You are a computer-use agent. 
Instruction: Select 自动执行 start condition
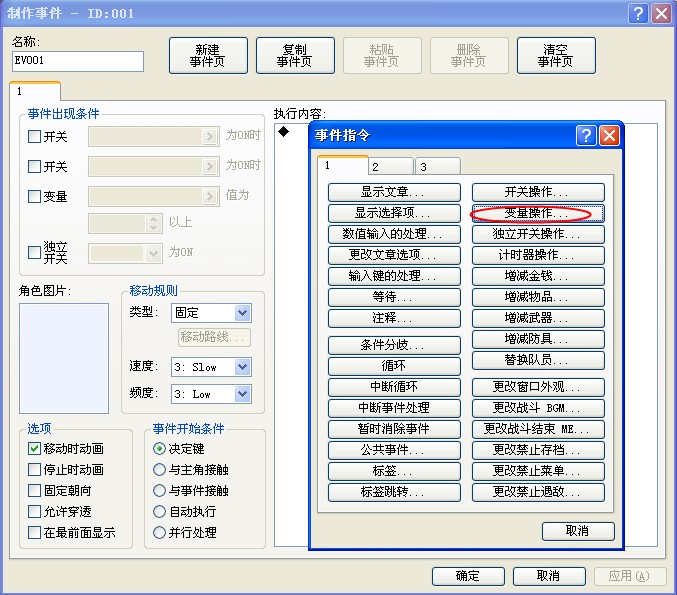159,512
